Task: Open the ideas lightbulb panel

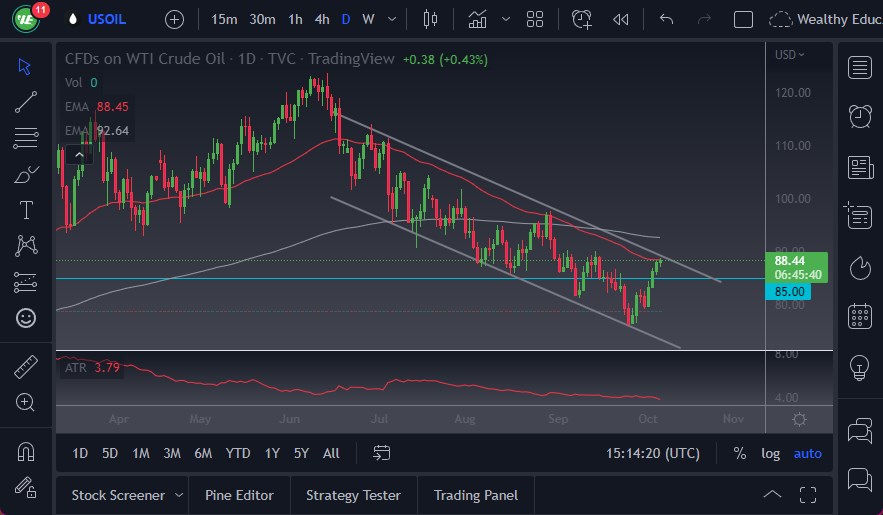Action: 859,367
